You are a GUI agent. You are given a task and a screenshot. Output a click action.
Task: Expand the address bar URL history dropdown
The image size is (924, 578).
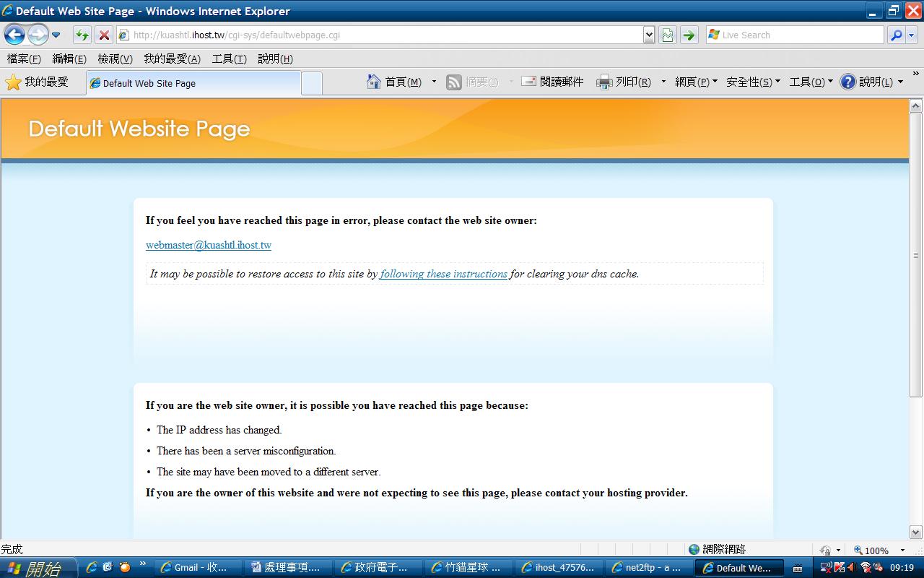[x=648, y=35]
